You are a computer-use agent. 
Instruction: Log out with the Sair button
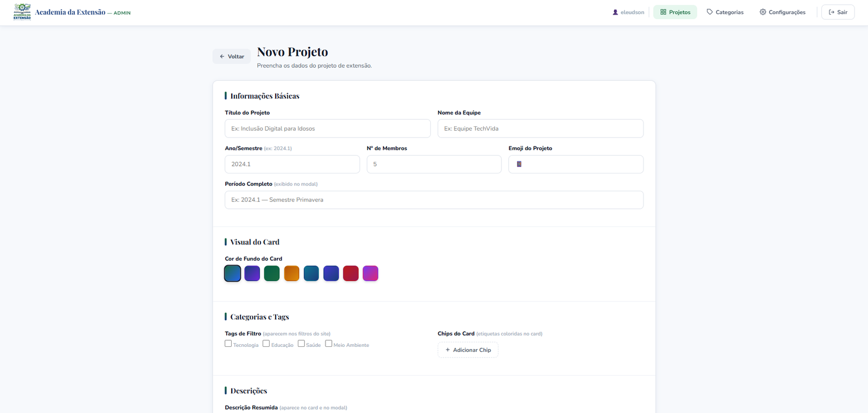click(x=838, y=12)
